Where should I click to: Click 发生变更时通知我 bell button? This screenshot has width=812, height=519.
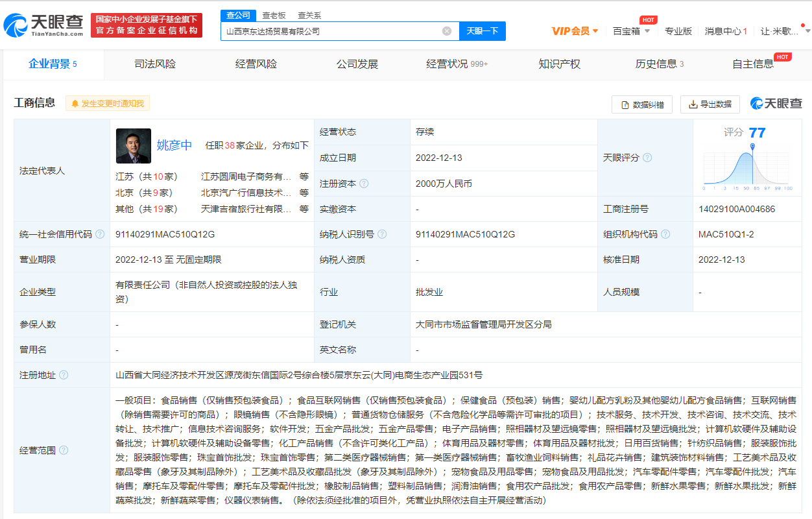(107, 104)
